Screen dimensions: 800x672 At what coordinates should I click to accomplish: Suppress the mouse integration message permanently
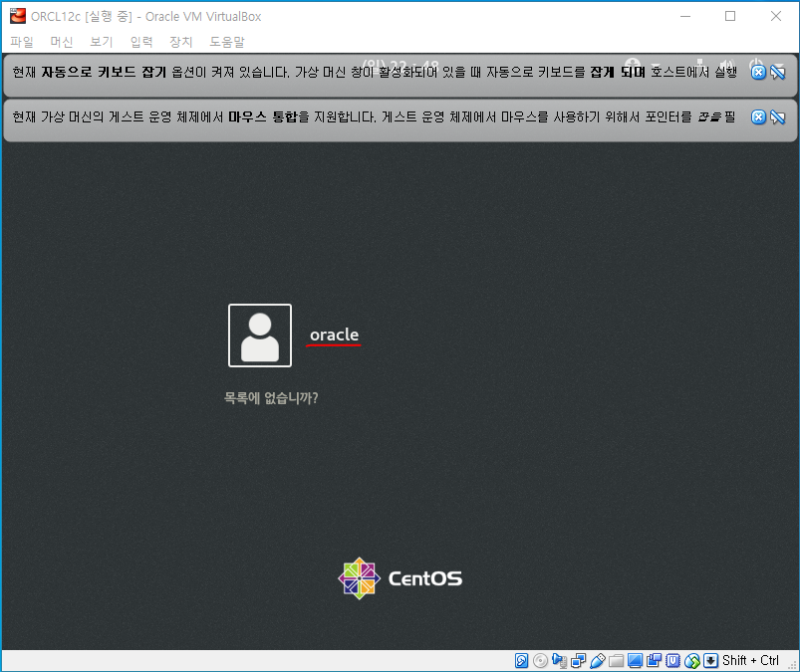pyautogui.click(x=777, y=117)
